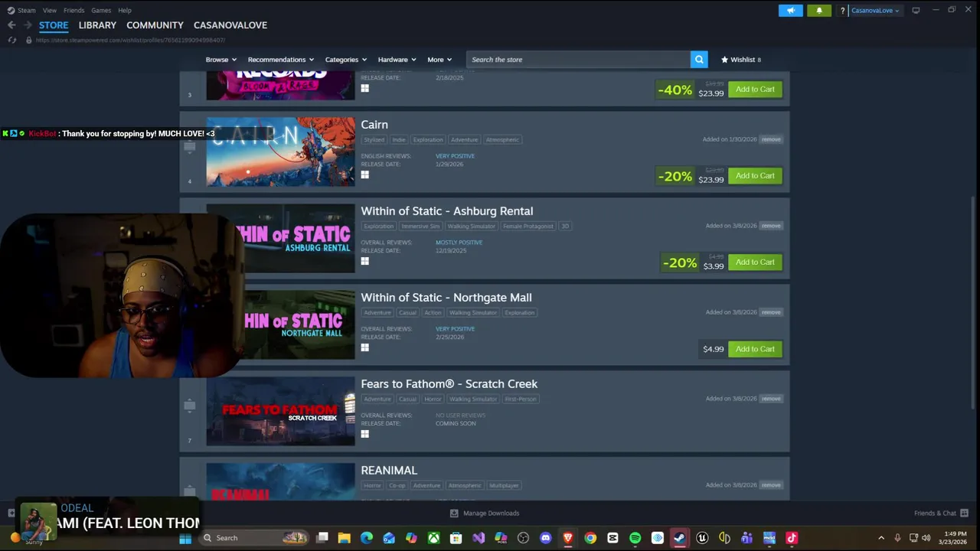The image size is (980, 551).
Task: Open the View menu
Action: (50, 11)
